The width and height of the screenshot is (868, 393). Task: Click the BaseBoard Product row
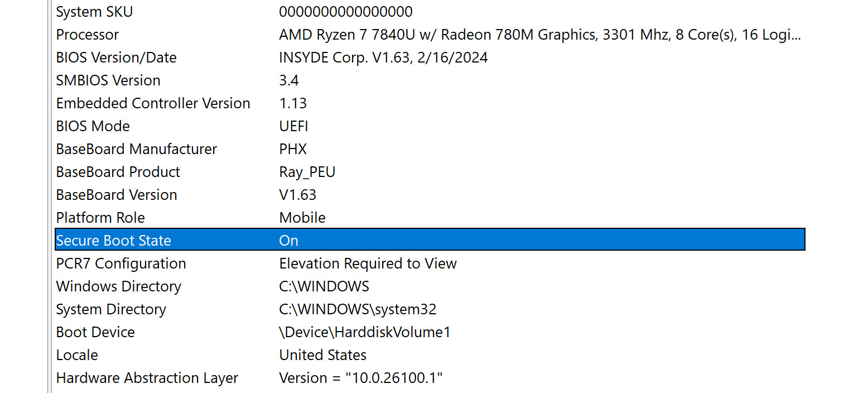(x=118, y=172)
